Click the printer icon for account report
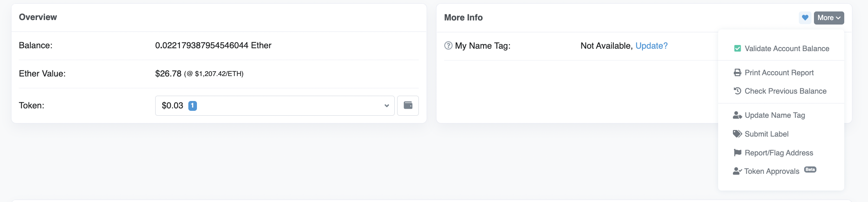Screen dimensions: 868x202 click(737, 72)
